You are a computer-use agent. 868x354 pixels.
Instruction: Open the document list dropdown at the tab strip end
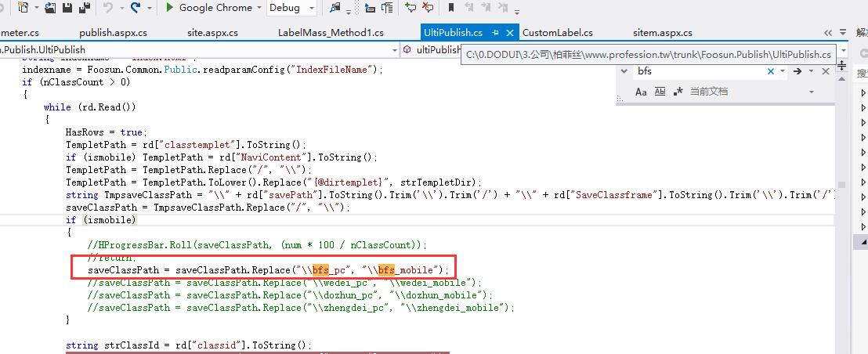[842, 33]
